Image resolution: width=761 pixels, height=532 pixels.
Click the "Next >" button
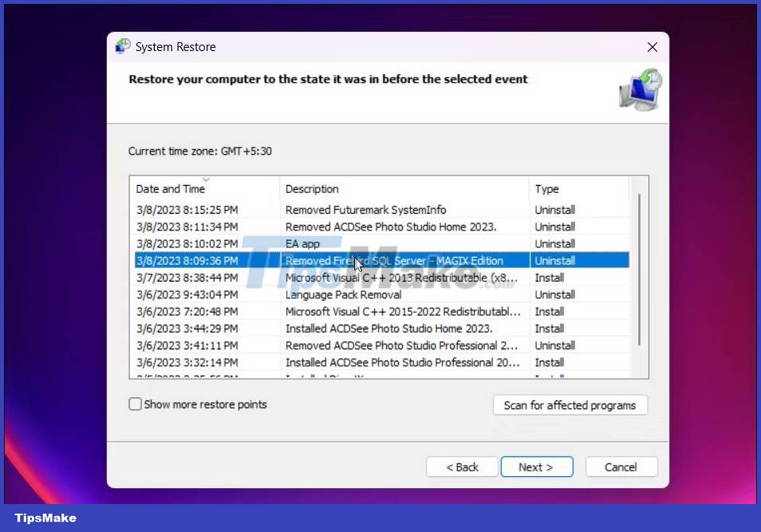537,467
